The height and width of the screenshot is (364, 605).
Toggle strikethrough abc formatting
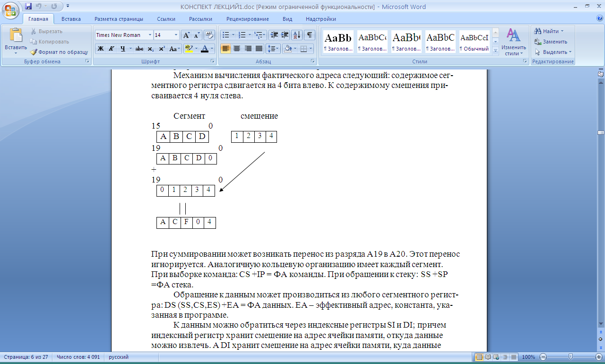[139, 49]
